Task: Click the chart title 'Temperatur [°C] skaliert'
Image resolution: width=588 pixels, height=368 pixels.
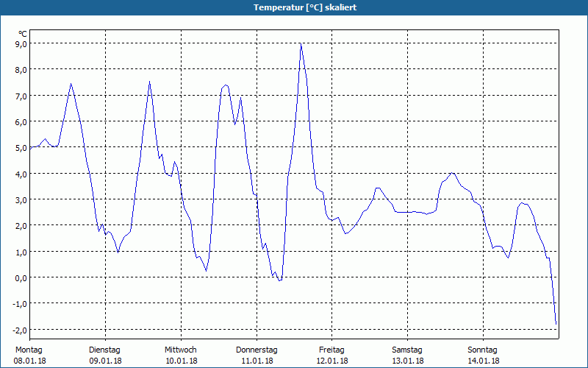Action: click(305, 7)
